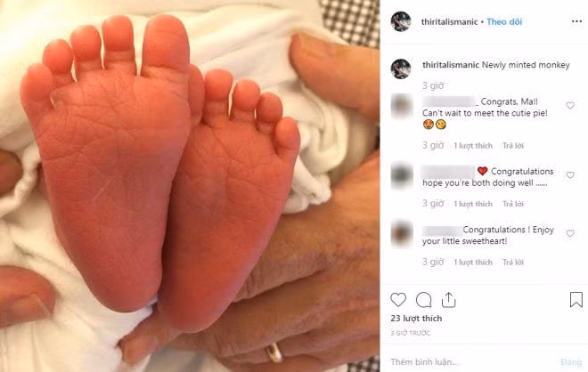Click the avatar beside the caption
This screenshot has width=588, height=372.
coord(401,69)
